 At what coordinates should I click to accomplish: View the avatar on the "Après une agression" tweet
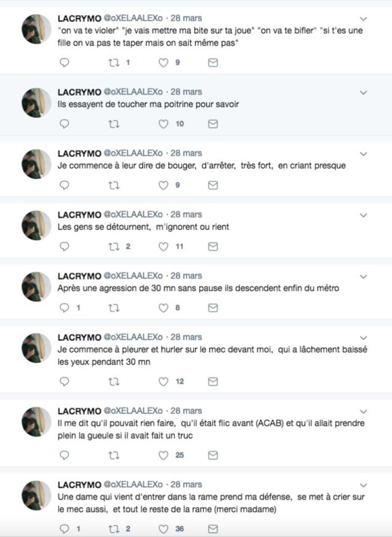pyautogui.click(x=36, y=287)
